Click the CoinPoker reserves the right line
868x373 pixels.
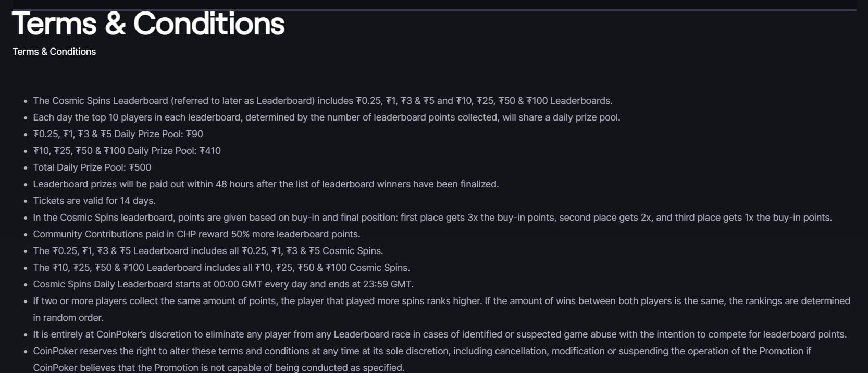422,351
